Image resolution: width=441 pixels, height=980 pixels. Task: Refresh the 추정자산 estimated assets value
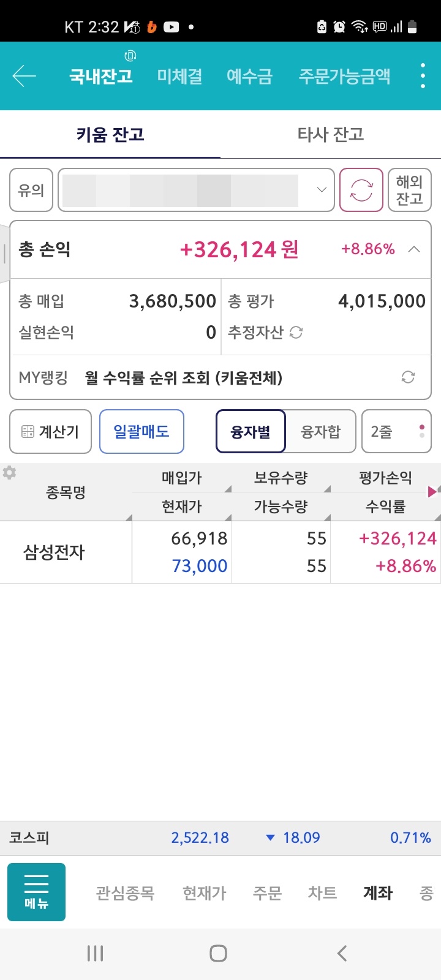(296, 333)
